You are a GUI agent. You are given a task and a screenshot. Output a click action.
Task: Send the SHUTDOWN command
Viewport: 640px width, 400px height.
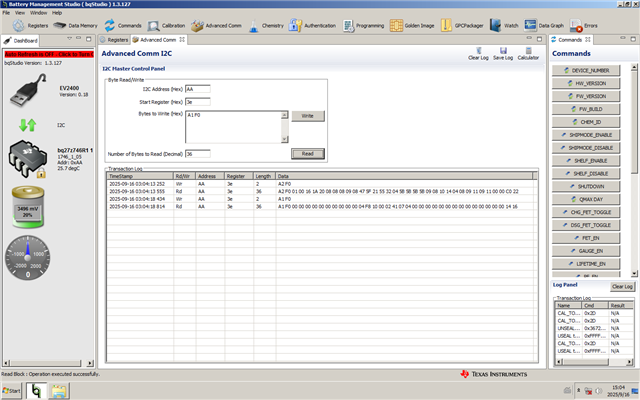pos(586,187)
